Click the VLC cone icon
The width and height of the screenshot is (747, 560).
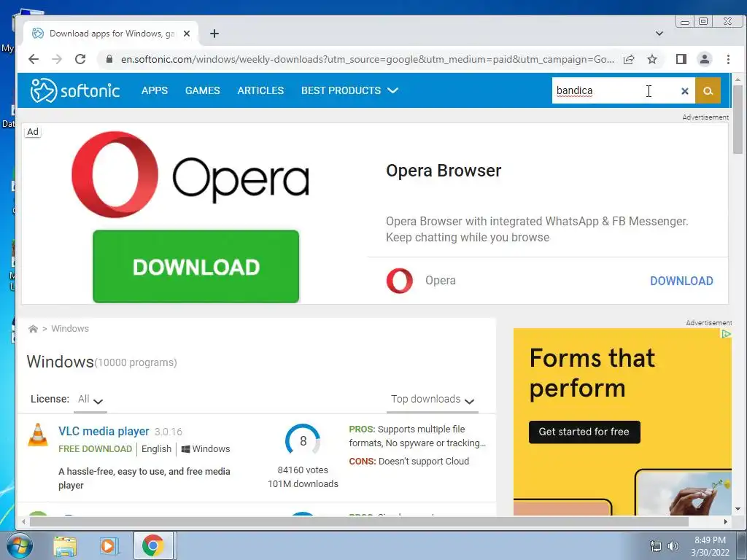coord(38,435)
